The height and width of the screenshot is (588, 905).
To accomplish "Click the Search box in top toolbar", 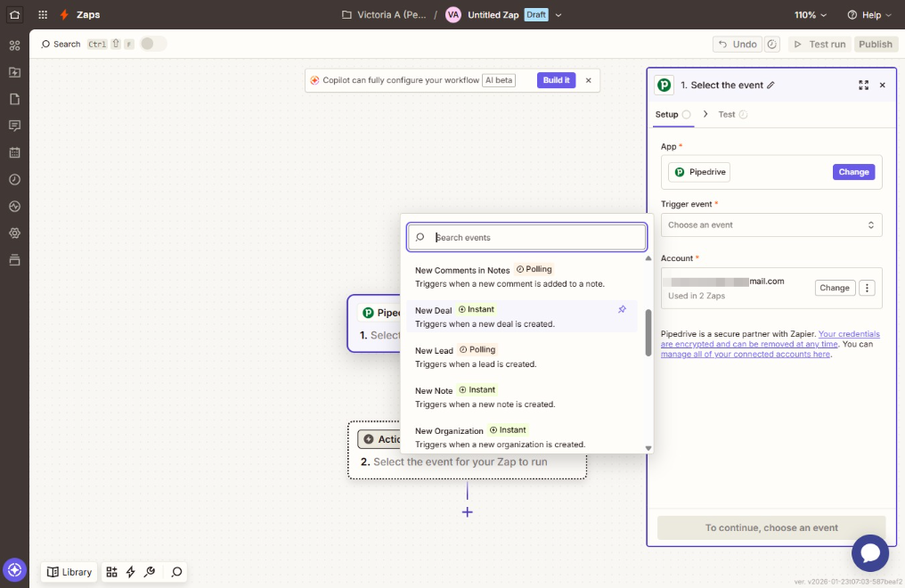I will [60, 44].
